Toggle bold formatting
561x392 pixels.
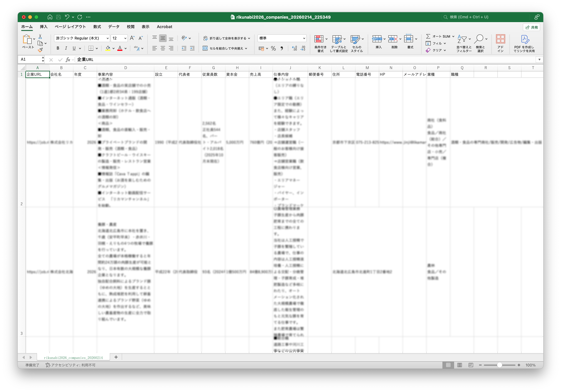(x=58, y=48)
